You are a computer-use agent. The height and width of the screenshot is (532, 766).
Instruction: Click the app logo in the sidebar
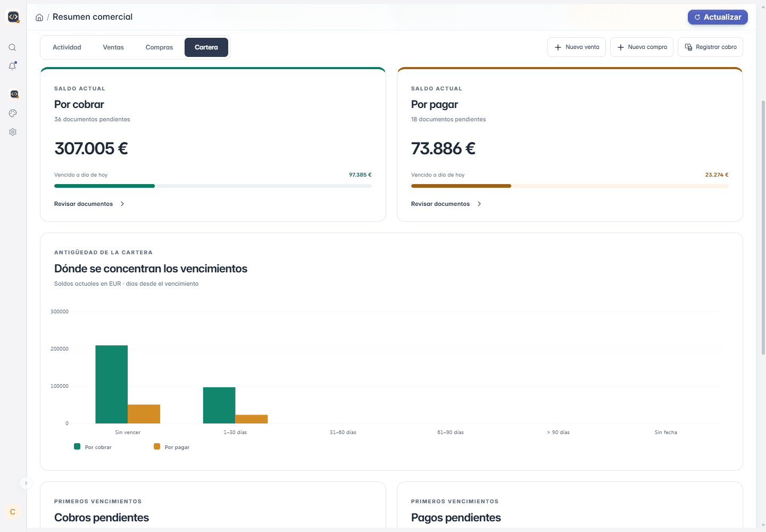pyautogui.click(x=13, y=17)
